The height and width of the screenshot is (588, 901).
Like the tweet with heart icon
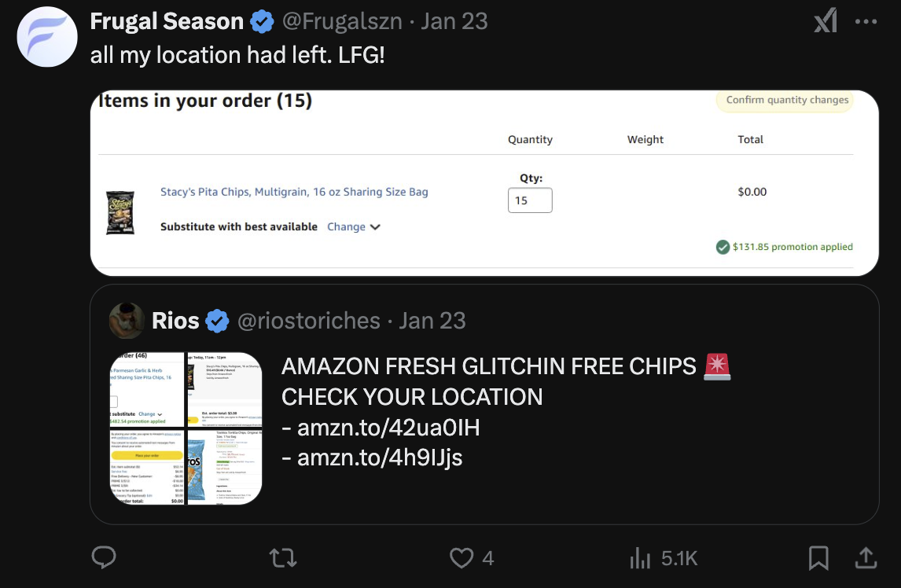[462, 557]
